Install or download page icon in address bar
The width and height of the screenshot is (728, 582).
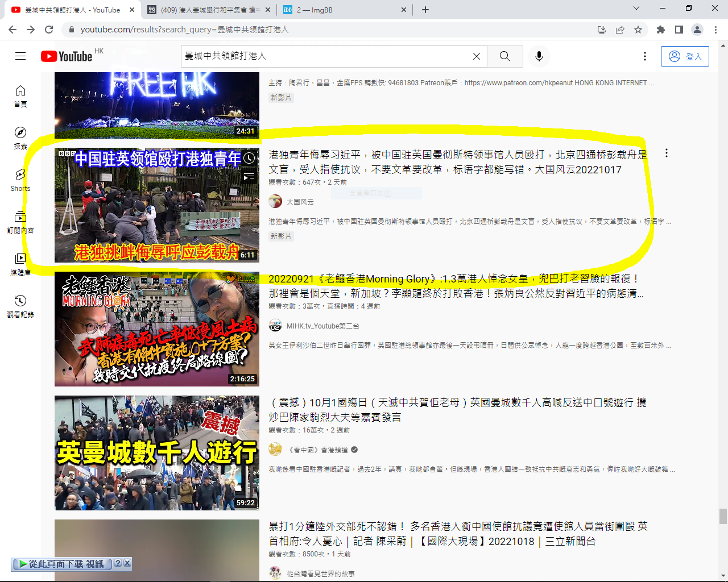coord(602,30)
